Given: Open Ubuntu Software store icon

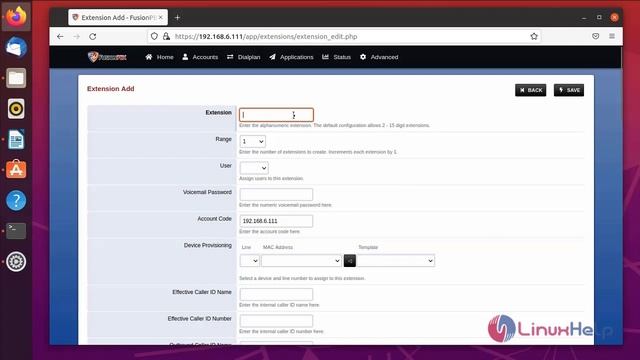Looking at the screenshot, I should click(16, 170).
